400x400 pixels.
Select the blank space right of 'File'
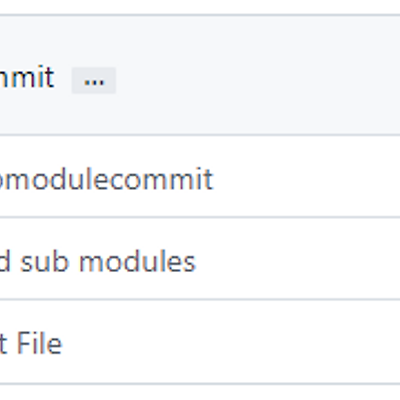(232, 342)
